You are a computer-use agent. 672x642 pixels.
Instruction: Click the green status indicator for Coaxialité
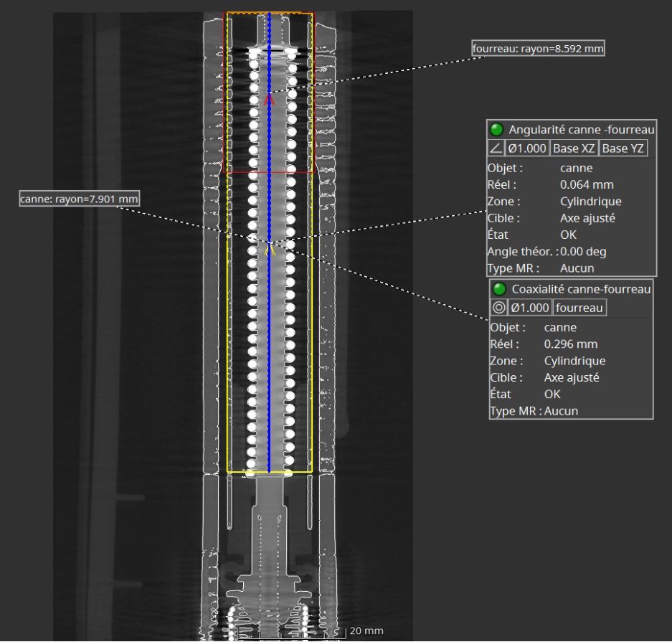tap(499, 289)
